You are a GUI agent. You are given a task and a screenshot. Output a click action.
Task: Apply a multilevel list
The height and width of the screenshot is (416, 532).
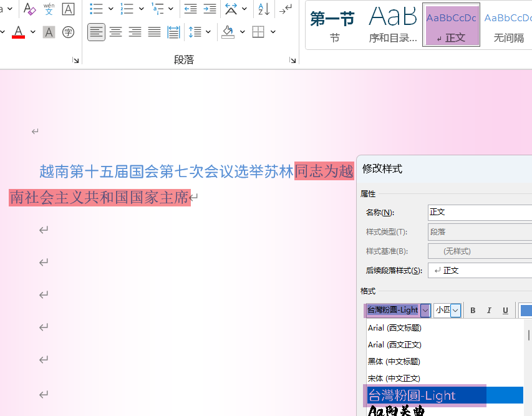158,9
